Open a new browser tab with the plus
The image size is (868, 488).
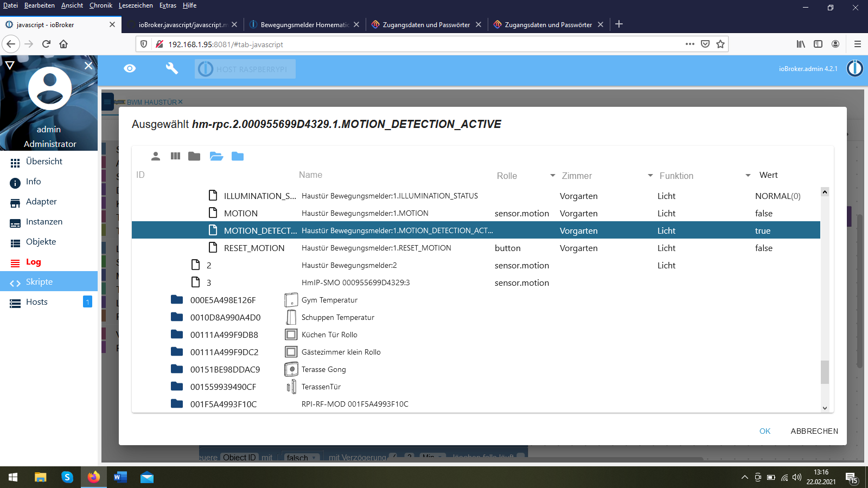click(619, 24)
